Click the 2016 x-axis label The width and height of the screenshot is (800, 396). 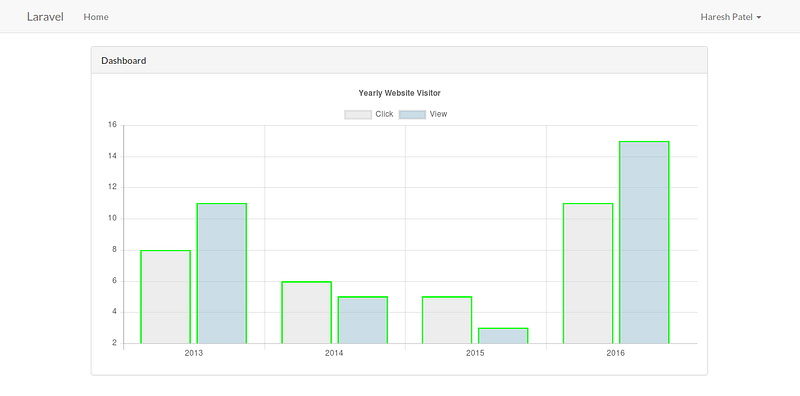point(616,353)
